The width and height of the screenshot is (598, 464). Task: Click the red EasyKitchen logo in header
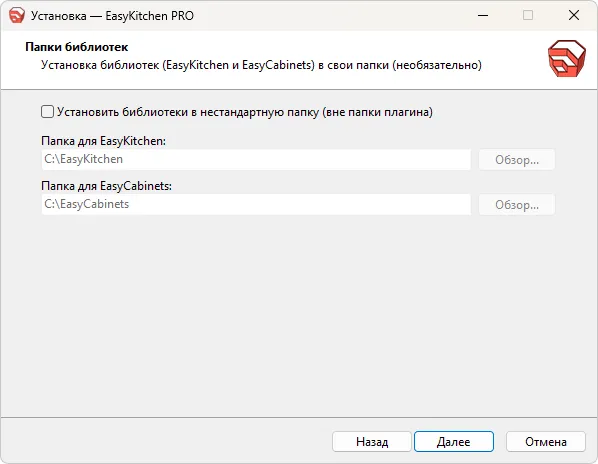567,58
